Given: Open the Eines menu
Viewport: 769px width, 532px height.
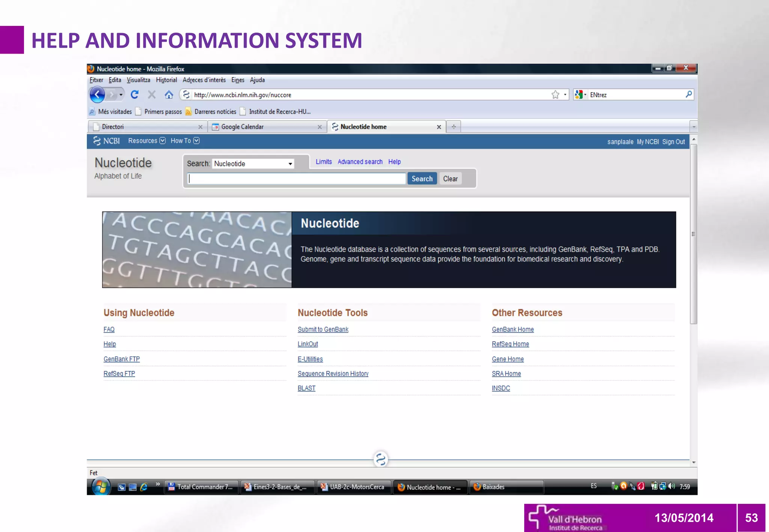Looking at the screenshot, I should (x=238, y=80).
